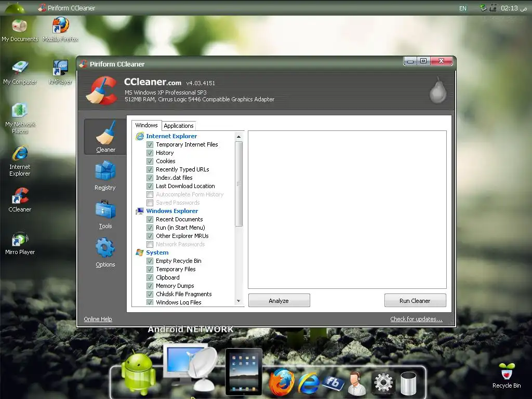Click the Analyze button
The height and width of the screenshot is (399, 532).
point(279,301)
